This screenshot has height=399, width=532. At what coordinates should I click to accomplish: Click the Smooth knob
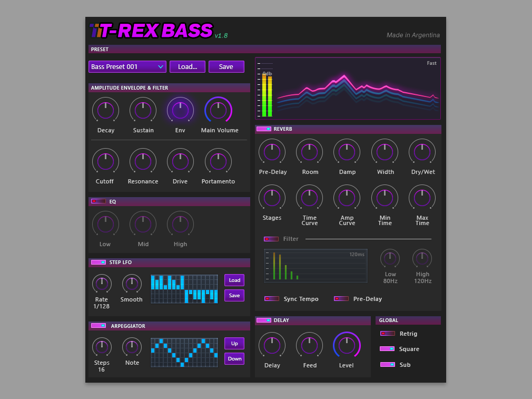132,285
